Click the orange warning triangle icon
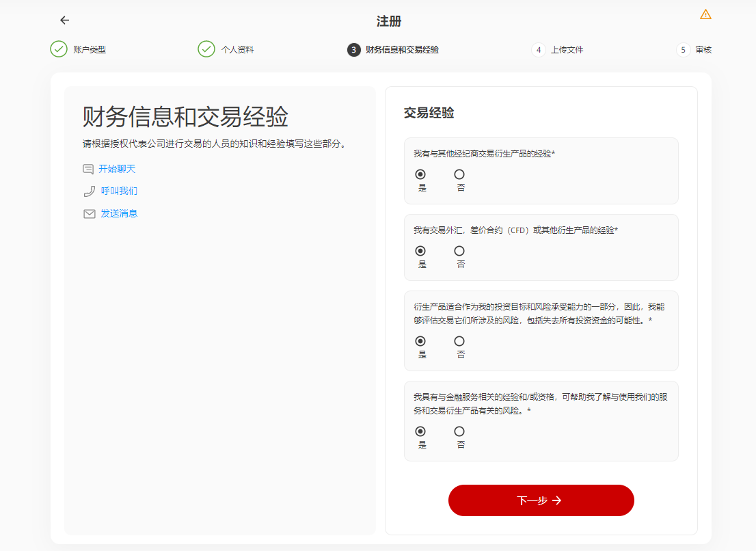 click(x=705, y=14)
